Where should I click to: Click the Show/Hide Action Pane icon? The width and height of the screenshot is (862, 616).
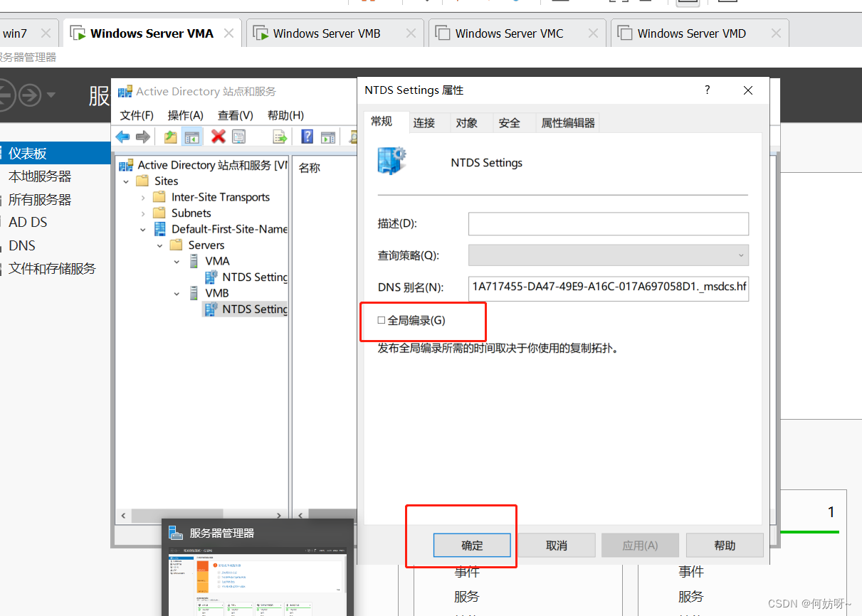(328, 137)
